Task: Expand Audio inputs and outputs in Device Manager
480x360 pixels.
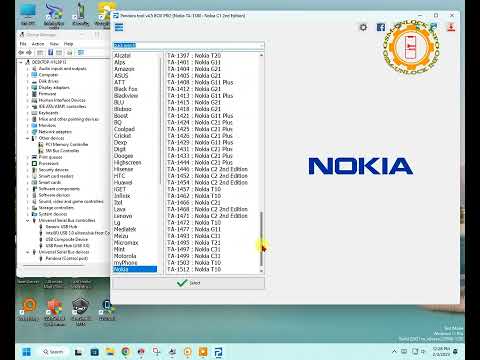Action: coord(28,69)
